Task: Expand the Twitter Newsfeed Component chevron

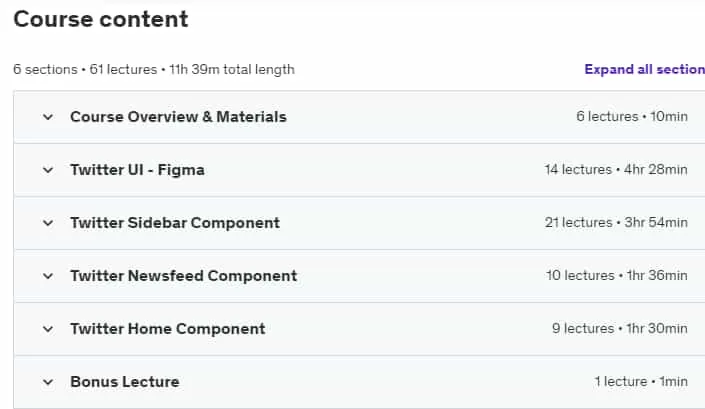Action: click(x=48, y=276)
